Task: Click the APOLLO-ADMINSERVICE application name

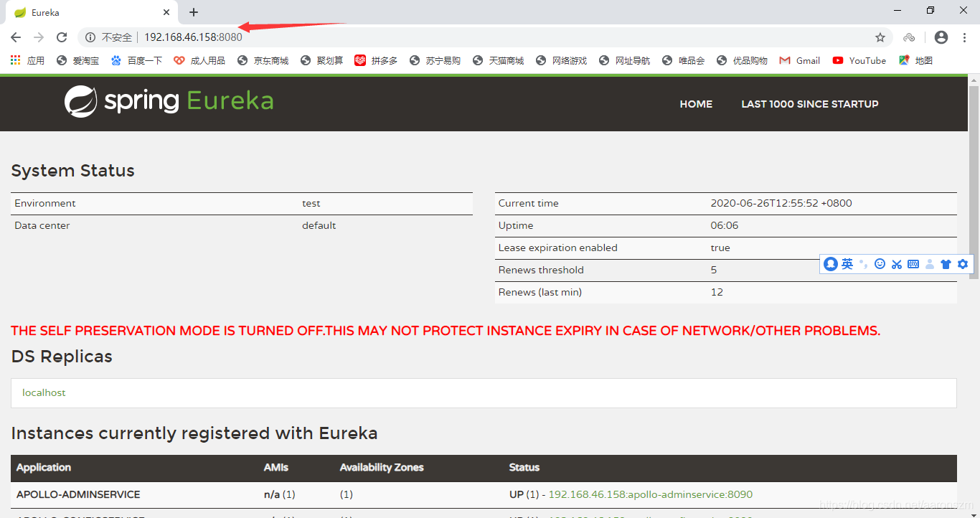Action: pyautogui.click(x=78, y=494)
